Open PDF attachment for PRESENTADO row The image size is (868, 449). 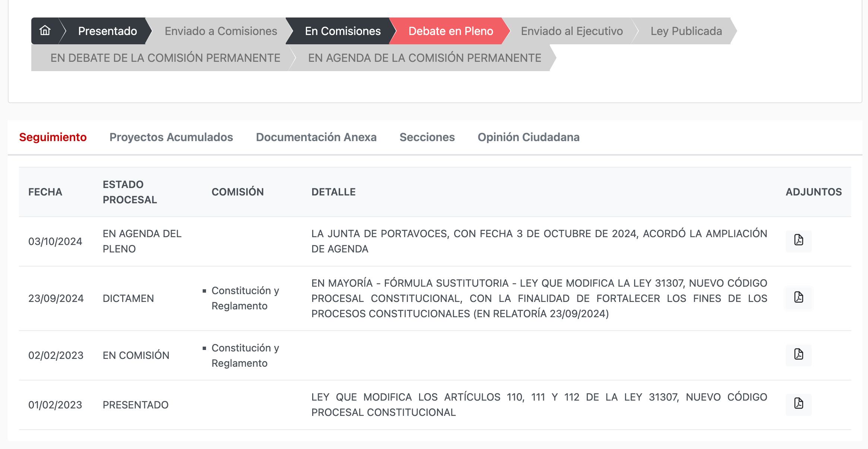point(798,404)
